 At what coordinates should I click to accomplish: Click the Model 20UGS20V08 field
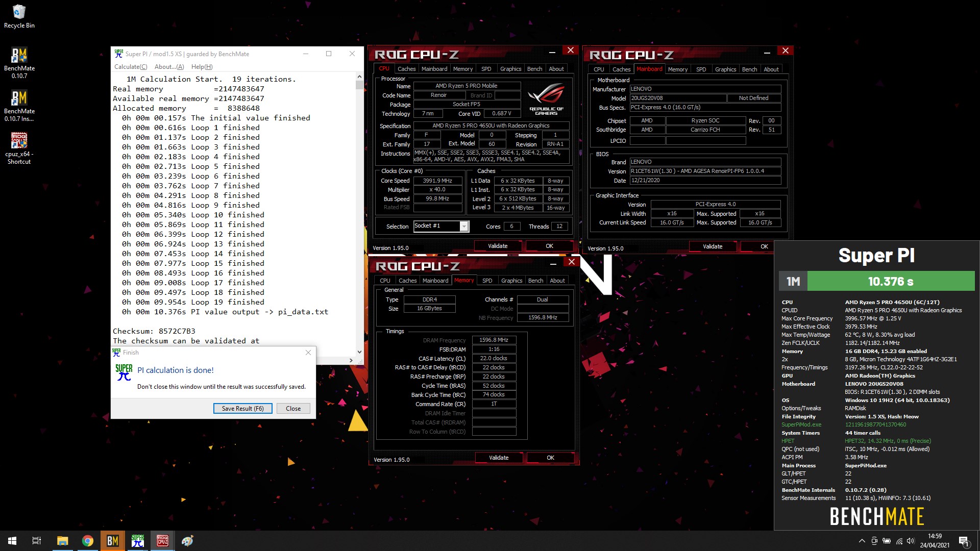pyautogui.click(x=678, y=98)
